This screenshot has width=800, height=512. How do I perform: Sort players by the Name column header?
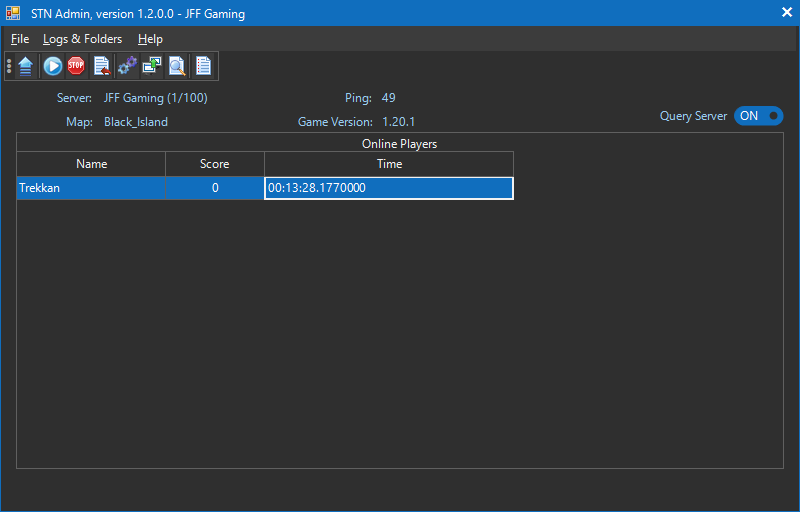91,164
